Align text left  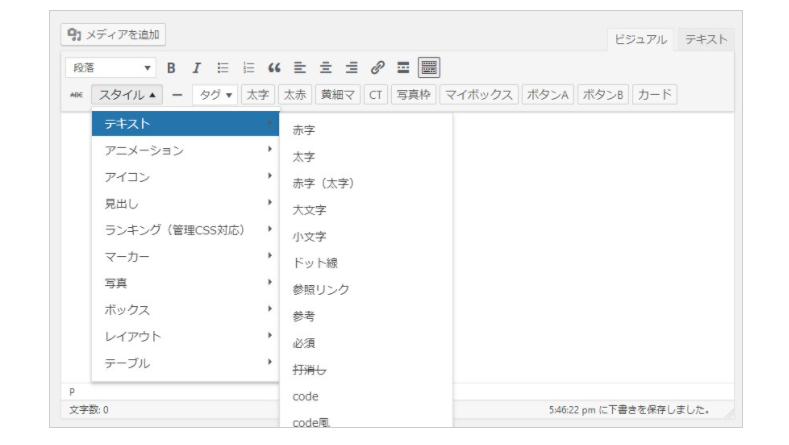[x=300, y=67]
